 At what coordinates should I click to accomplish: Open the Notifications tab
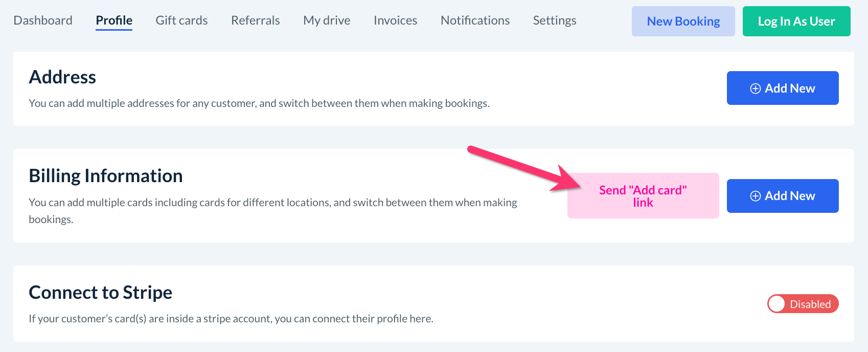(x=475, y=20)
